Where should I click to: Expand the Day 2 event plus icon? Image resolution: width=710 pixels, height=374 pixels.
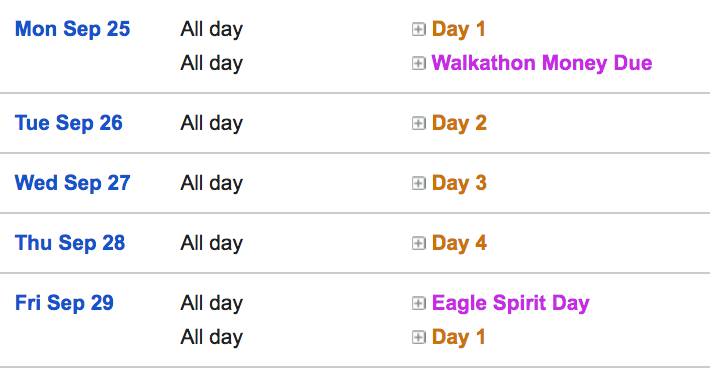tap(418, 123)
